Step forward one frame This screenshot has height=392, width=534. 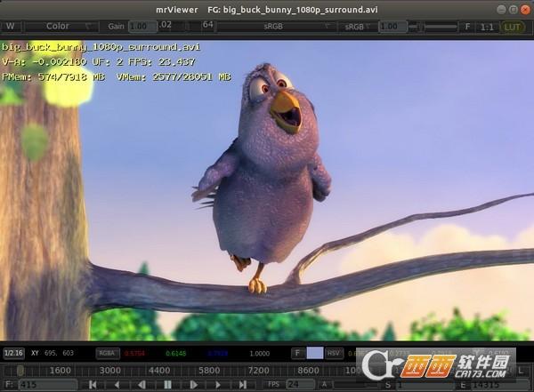point(218,385)
